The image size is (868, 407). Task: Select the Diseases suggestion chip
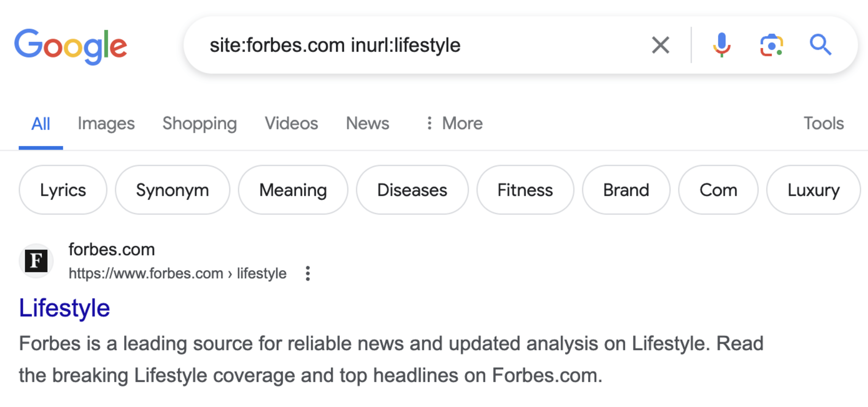coord(412,190)
